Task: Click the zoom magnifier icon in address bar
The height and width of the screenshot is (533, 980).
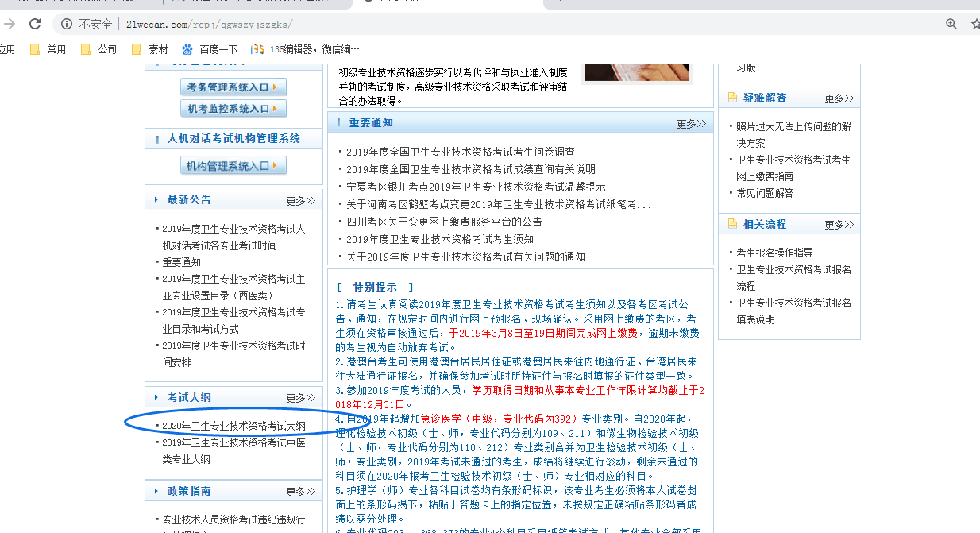Action: point(951,24)
